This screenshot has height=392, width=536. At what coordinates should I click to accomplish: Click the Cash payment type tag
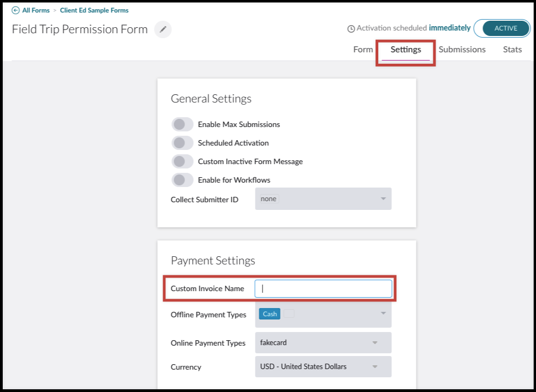270,314
